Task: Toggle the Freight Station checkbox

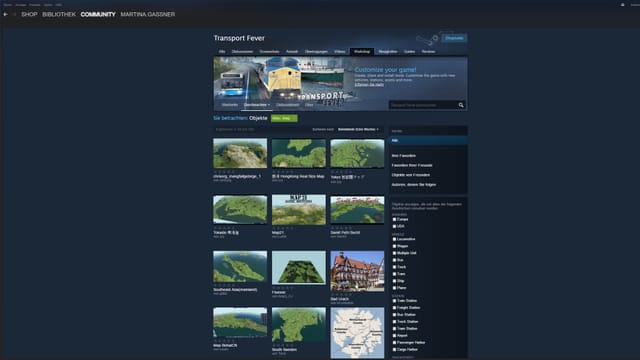Action: click(x=394, y=308)
